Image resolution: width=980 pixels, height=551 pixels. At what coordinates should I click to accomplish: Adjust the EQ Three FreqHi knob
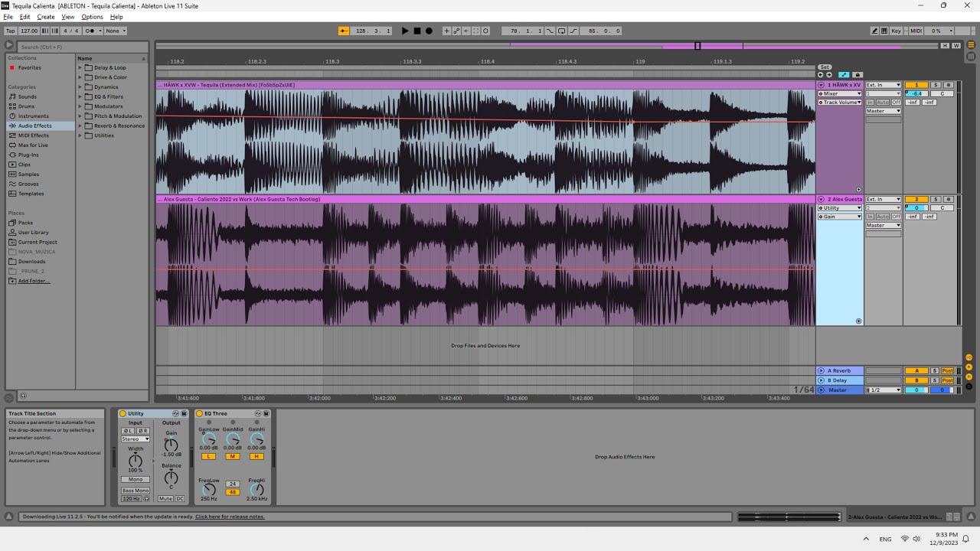256,490
